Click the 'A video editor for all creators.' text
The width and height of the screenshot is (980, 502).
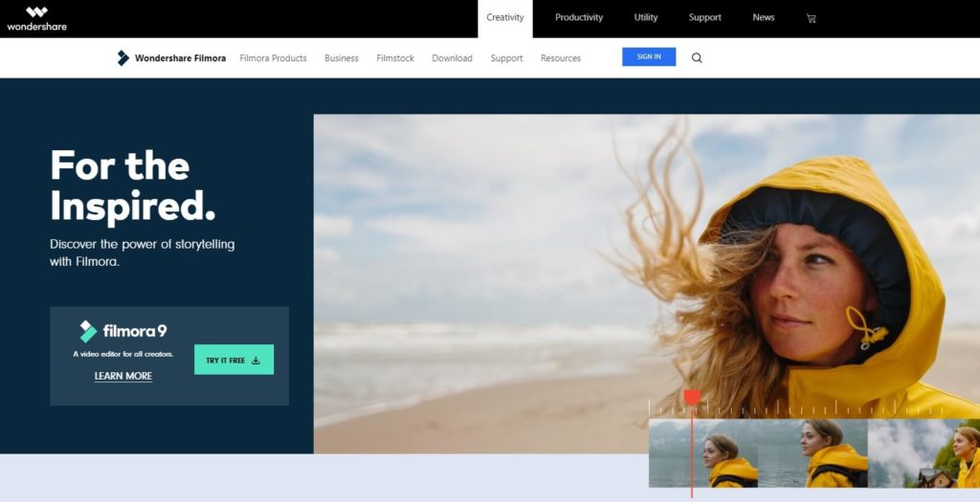[x=123, y=354]
